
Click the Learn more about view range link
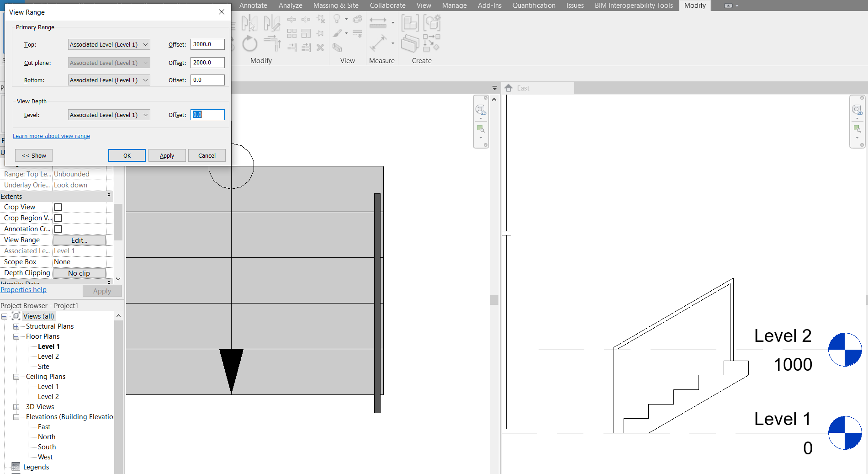click(51, 136)
